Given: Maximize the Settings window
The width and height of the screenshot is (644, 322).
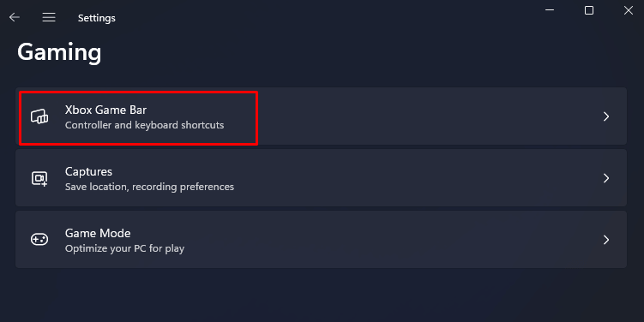Looking at the screenshot, I should point(589,10).
